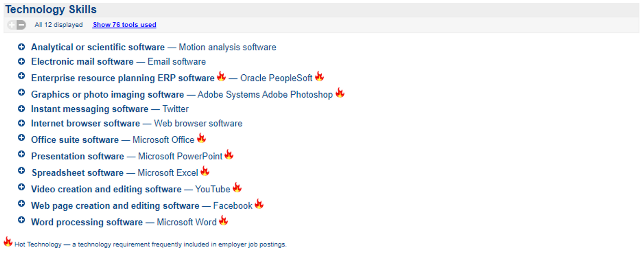The image size is (644, 254).
Task: Open Show 76 tools used link
Action: [124, 25]
